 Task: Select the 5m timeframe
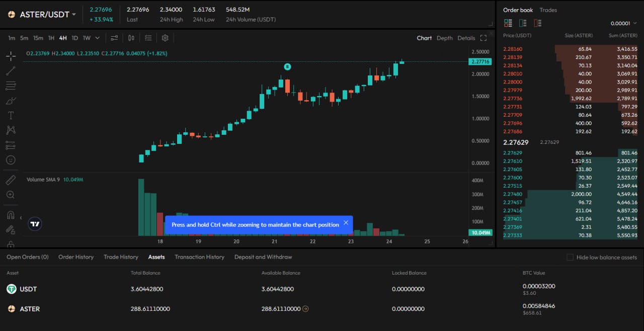(24, 38)
